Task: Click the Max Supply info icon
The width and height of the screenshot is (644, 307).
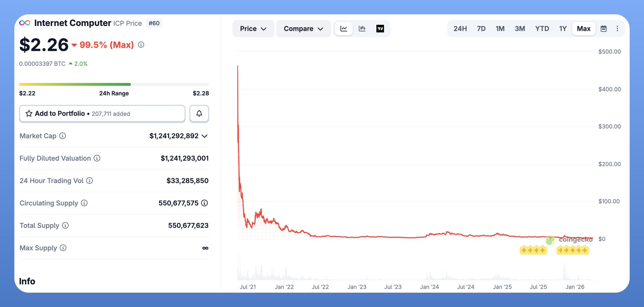Action: coord(63,248)
